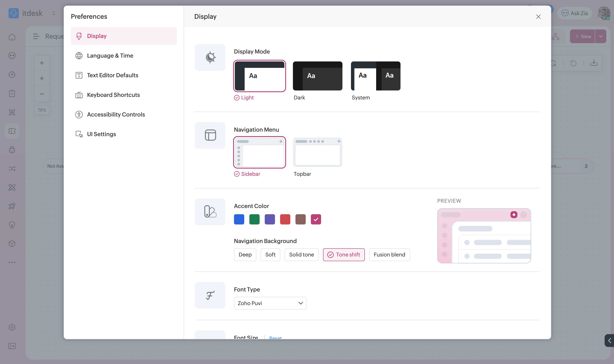Open UI Settings preferences
The height and width of the screenshot is (364, 614).
click(124, 134)
